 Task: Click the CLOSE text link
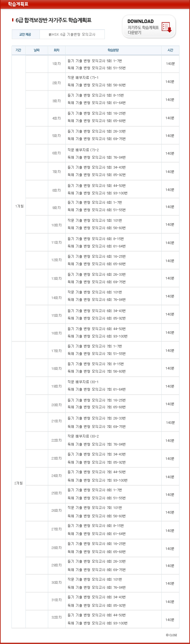(x=173, y=635)
